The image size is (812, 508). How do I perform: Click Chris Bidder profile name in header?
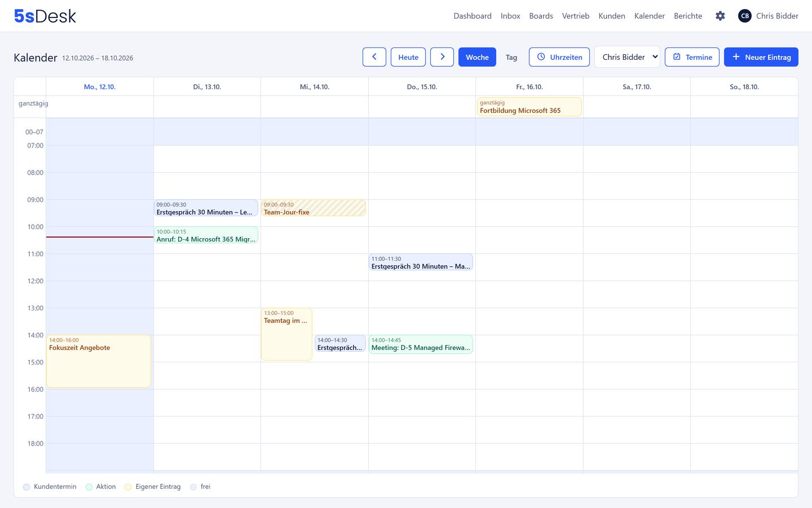click(777, 16)
